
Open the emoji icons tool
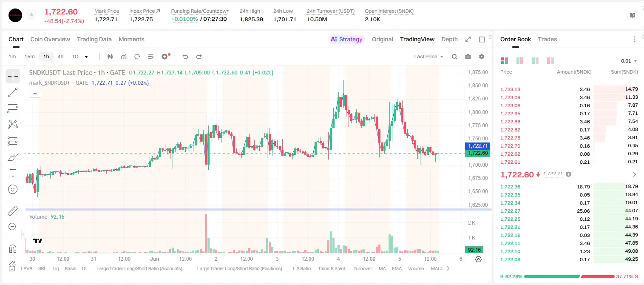pyautogui.click(x=13, y=189)
